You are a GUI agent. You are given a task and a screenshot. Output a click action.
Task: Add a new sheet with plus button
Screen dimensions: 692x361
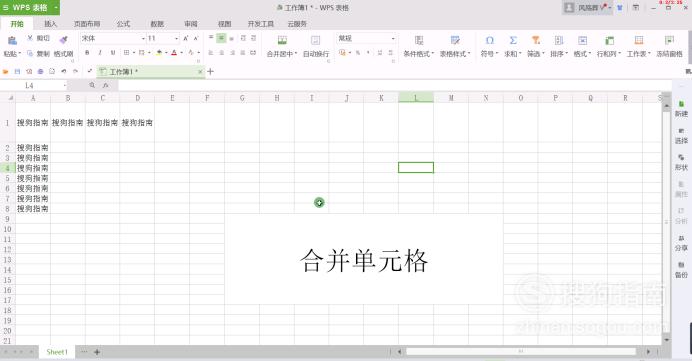[97, 352]
